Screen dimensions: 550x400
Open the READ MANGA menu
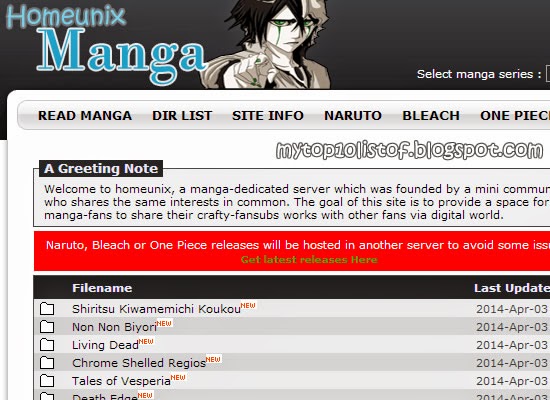tap(85, 115)
